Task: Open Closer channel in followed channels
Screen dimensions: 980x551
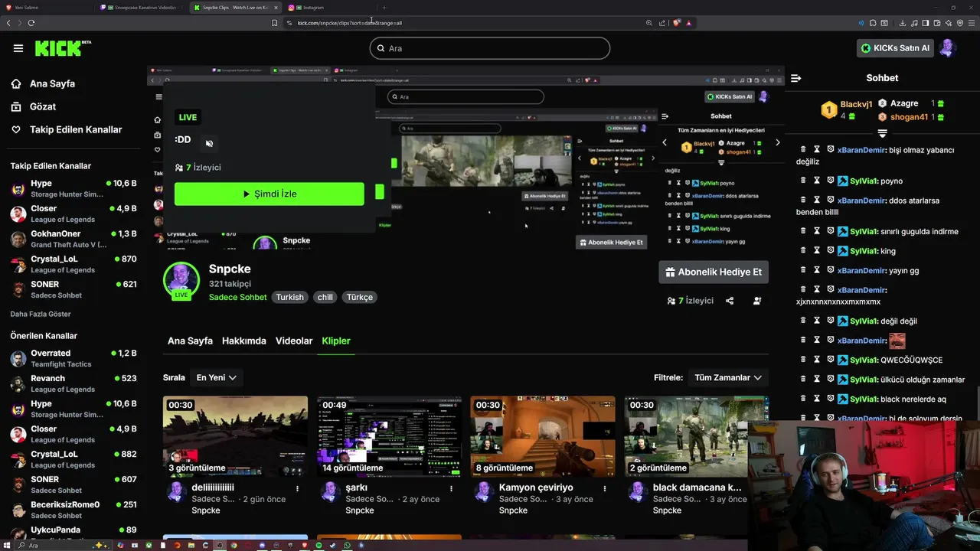Action: point(73,214)
